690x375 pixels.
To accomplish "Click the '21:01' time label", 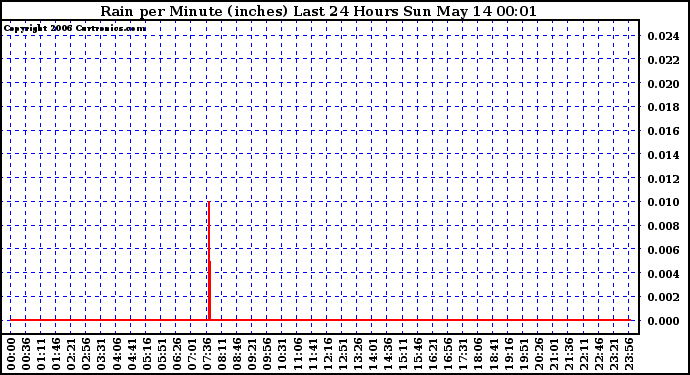I will coord(554,354).
